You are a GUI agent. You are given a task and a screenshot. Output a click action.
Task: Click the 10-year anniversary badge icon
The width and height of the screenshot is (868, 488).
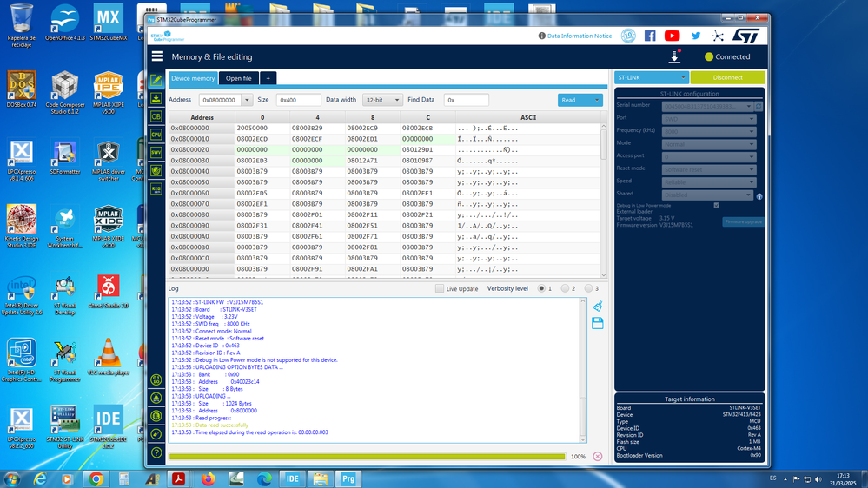coord(628,36)
